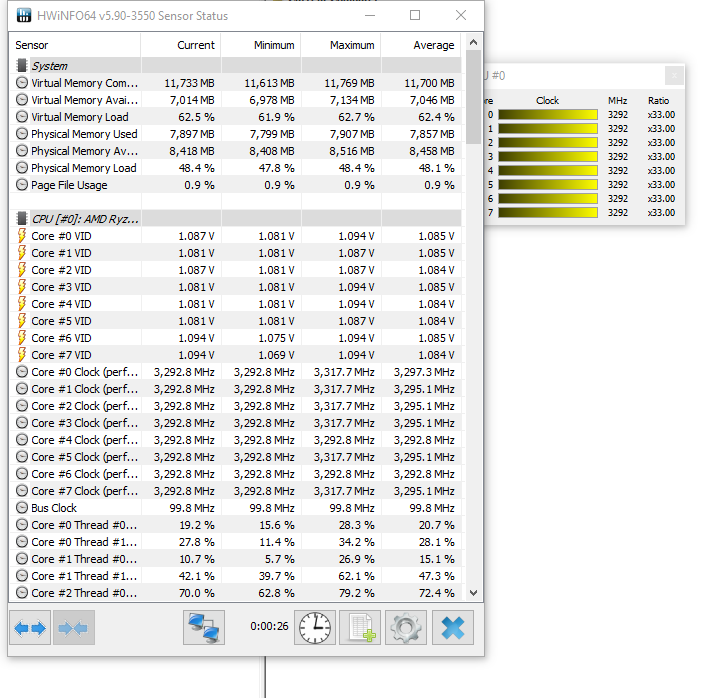The width and height of the screenshot is (714, 698).
Task: Click the CPU [#0] group chip icon
Action: pyautogui.click(x=21, y=219)
